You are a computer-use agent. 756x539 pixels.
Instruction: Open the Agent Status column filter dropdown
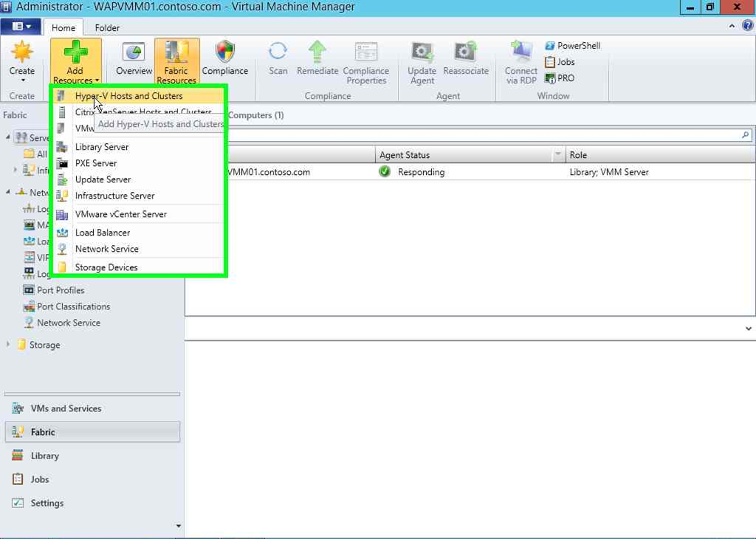[x=558, y=154]
